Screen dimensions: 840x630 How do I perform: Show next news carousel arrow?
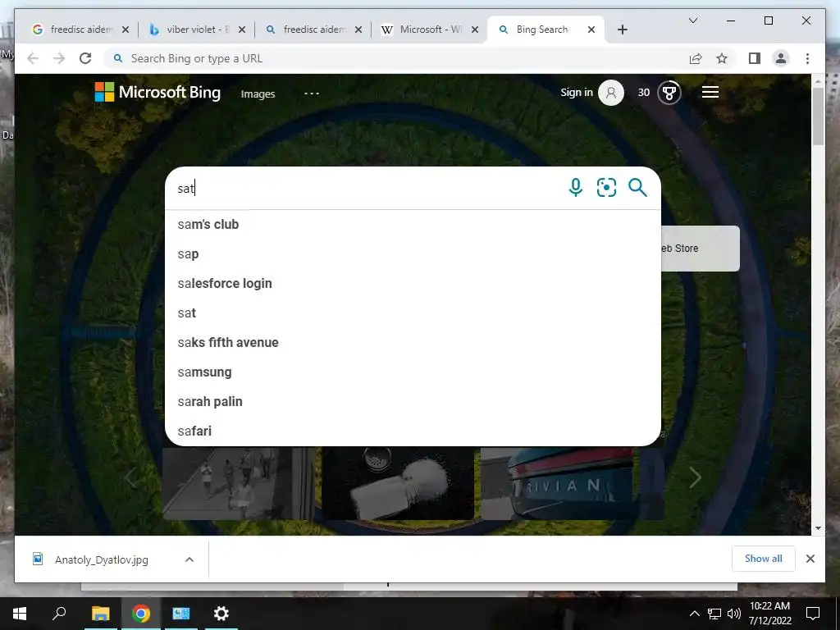(695, 477)
